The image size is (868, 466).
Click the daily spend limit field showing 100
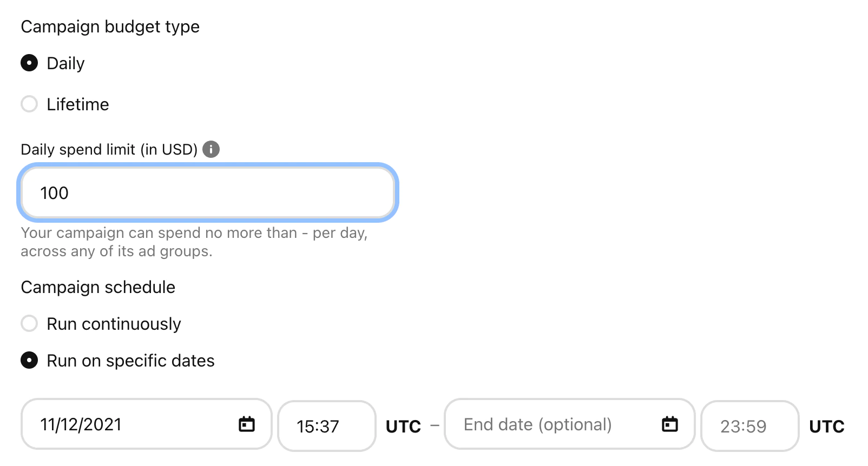point(208,193)
